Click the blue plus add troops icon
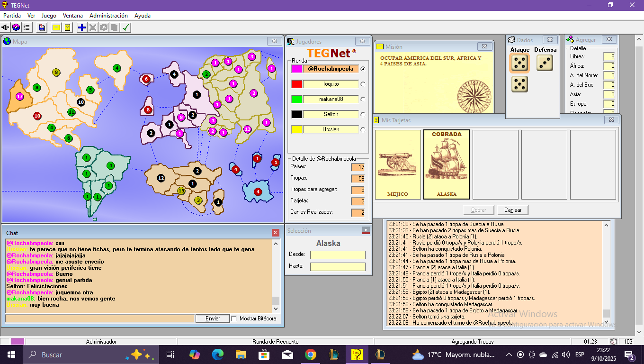 (82, 27)
